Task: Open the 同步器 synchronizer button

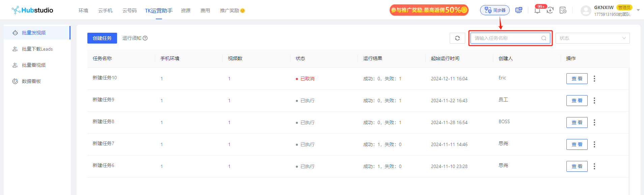Action: tap(495, 10)
